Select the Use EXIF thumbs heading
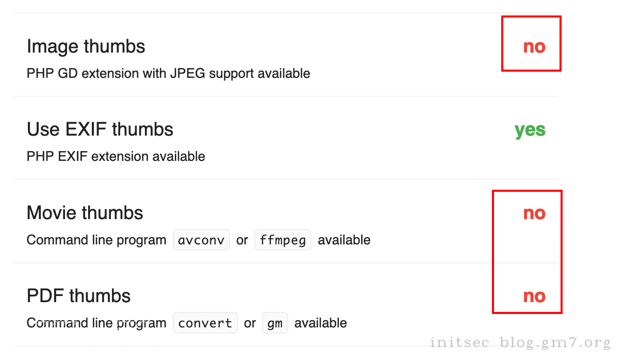The height and width of the screenshot is (364, 625). pos(100,129)
